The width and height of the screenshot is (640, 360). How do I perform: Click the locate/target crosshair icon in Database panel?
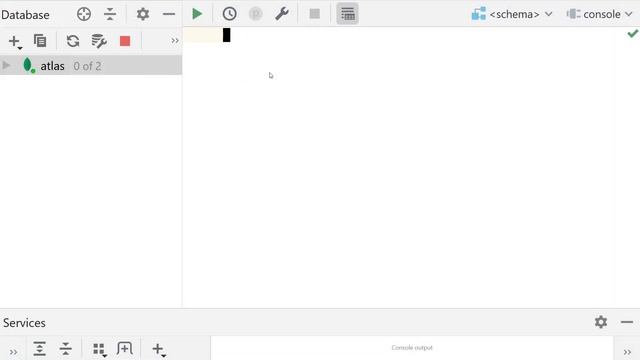tap(84, 14)
